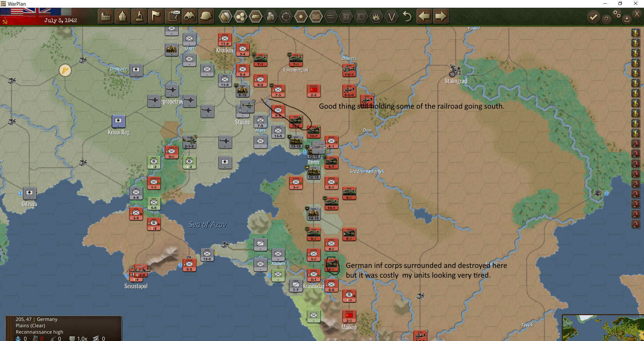Toggle the four-squares grouping overlay hex

346,16
